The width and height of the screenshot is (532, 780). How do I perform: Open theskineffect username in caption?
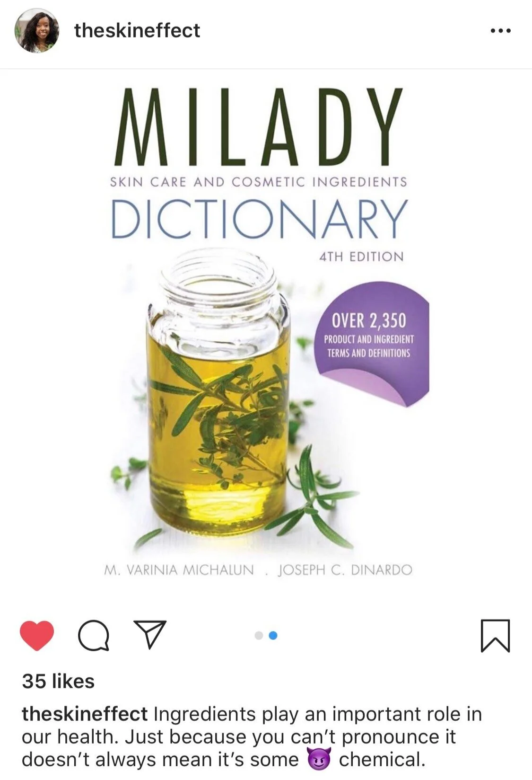click(x=85, y=714)
